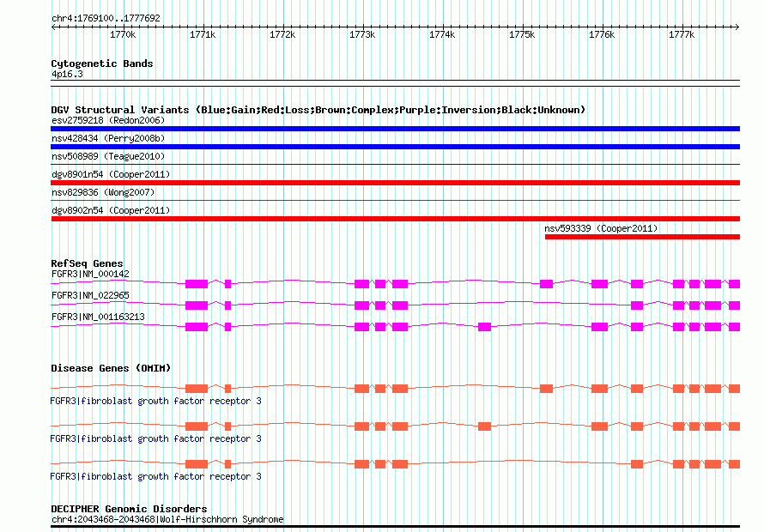This screenshot has width=764, height=532.
Task: Click the middle OMIM gene's orange exon near 1774.5k
Action: tap(484, 426)
